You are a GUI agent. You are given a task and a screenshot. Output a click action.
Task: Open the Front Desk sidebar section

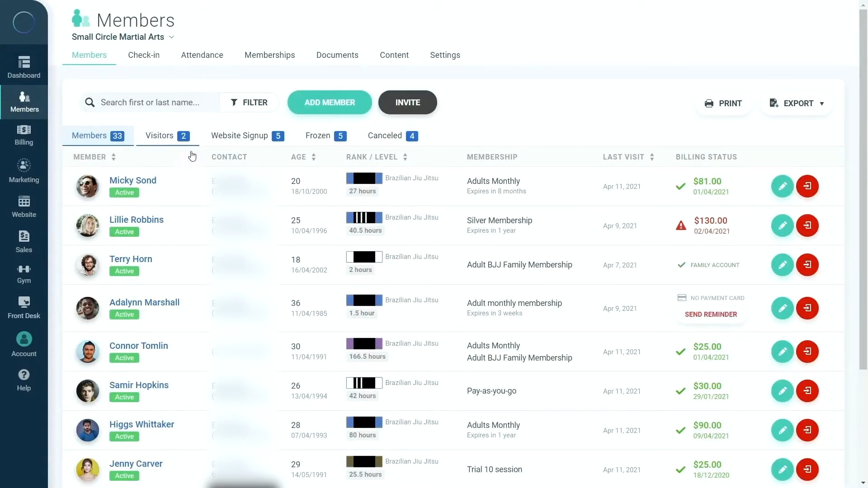tap(24, 308)
